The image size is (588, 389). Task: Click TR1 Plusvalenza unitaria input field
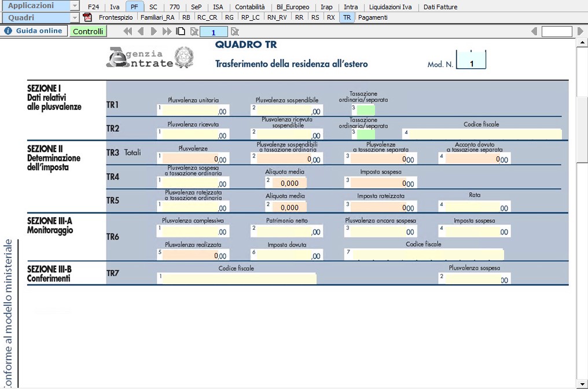[194, 111]
